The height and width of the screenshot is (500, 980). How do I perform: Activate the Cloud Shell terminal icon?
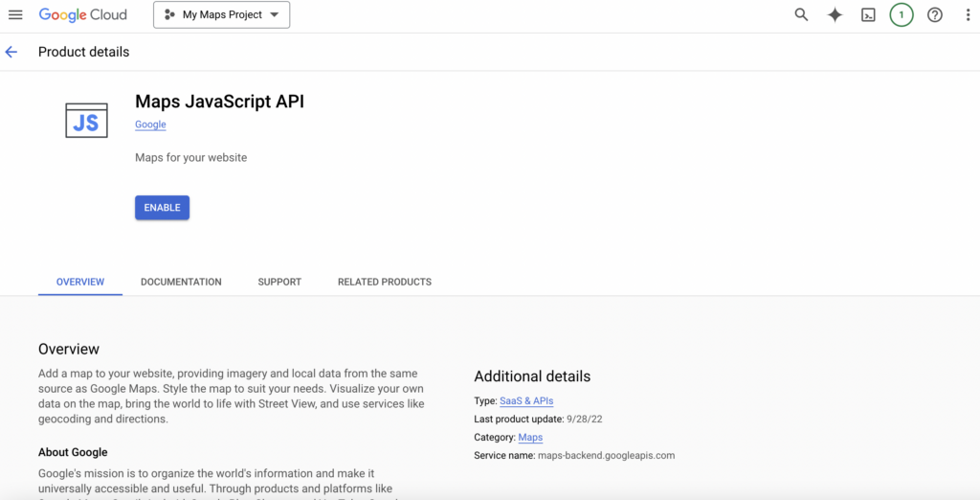coord(868,15)
